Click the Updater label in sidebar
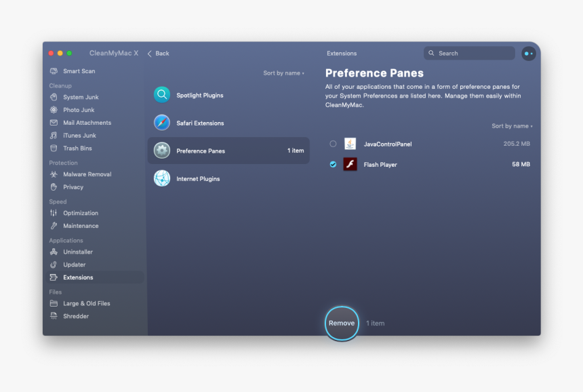This screenshot has width=583, height=392. pyautogui.click(x=75, y=264)
